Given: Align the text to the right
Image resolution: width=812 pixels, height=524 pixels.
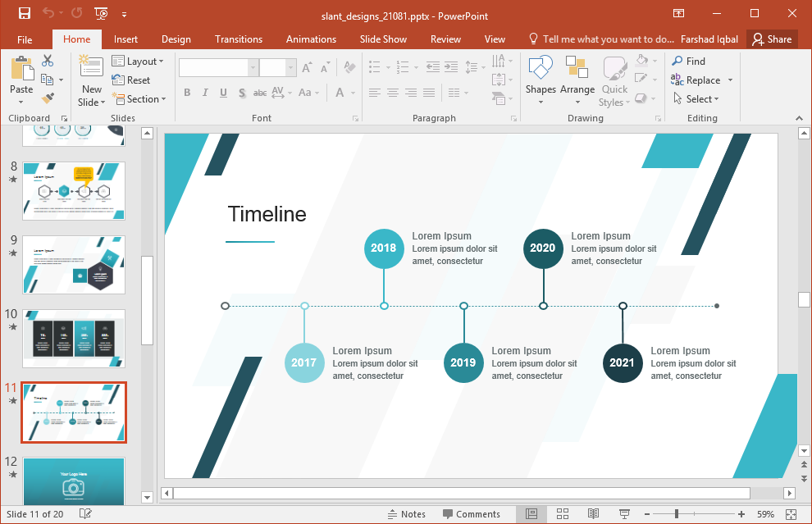Looking at the screenshot, I should [411, 93].
